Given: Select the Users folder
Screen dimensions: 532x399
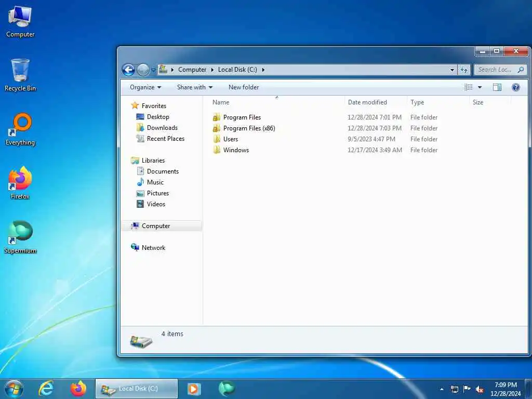Looking at the screenshot, I should point(230,139).
